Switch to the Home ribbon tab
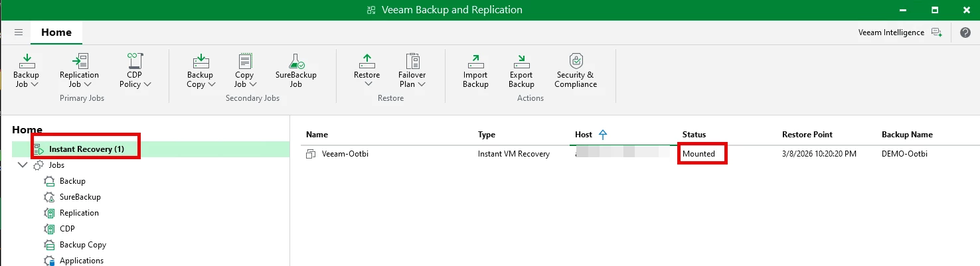This screenshot has height=266, width=980. 56,33
